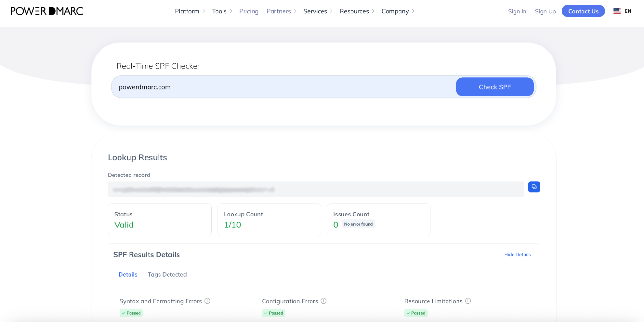Expand the Services menu
644x322 pixels.
(318, 11)
